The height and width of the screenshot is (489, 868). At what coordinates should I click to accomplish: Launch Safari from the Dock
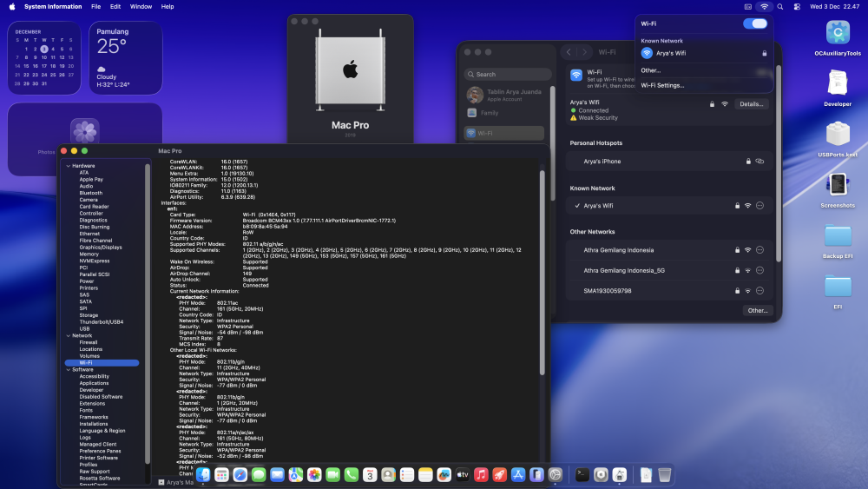click(240, 474)
